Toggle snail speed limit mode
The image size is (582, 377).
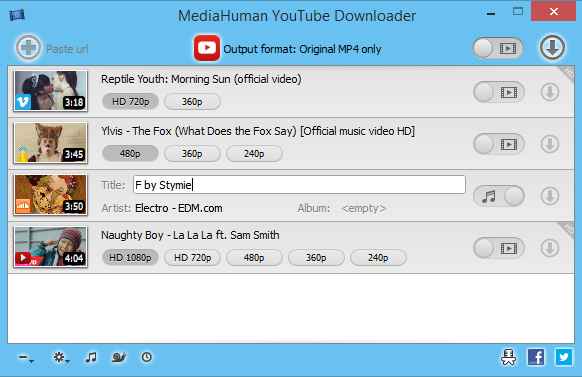coord(118,357)
